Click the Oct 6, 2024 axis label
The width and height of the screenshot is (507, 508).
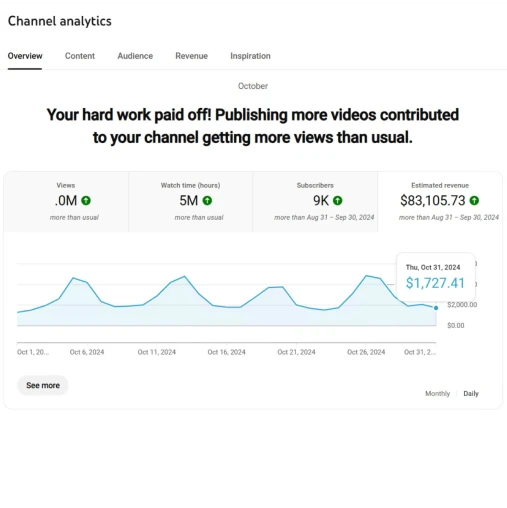[x=87, y=352]
